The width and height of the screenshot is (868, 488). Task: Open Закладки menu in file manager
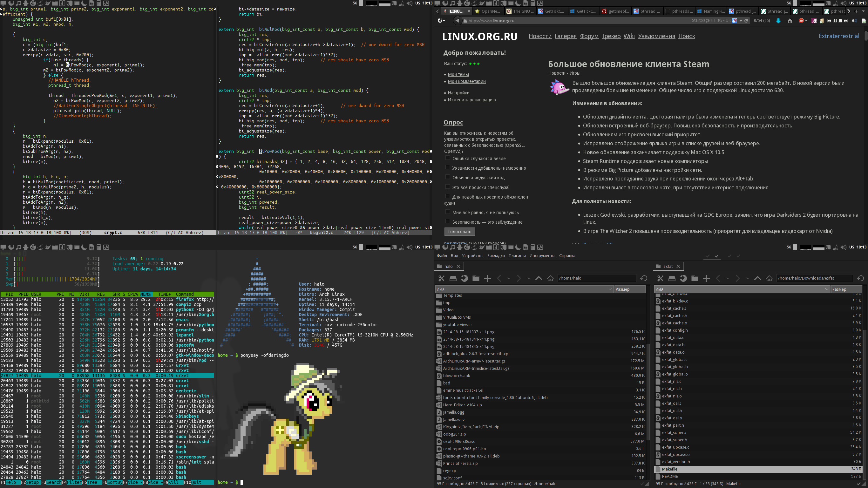[496, 256]
